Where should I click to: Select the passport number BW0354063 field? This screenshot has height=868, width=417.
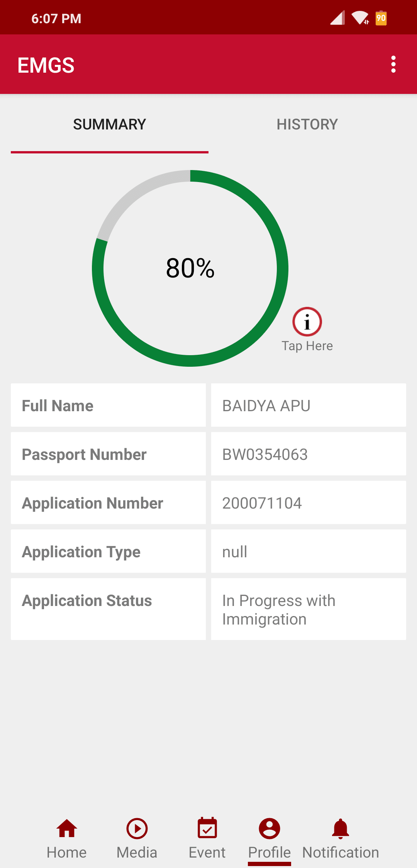265,454
